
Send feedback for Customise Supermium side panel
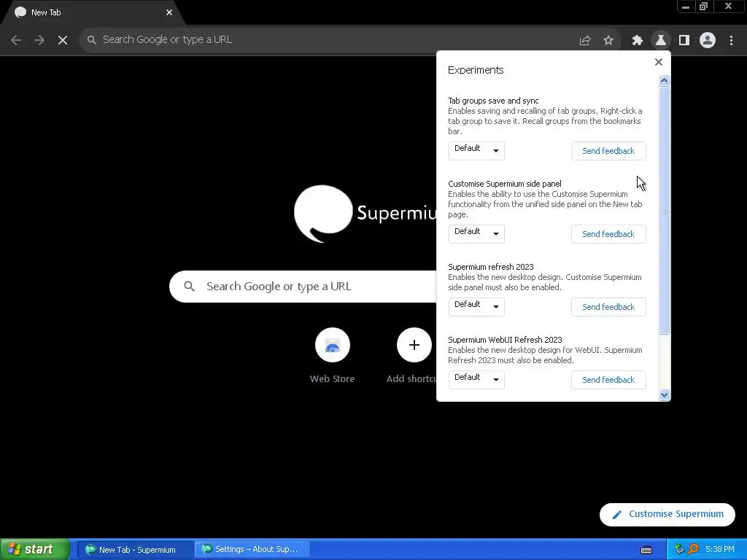pyautogui.click(x=608, y=234)
